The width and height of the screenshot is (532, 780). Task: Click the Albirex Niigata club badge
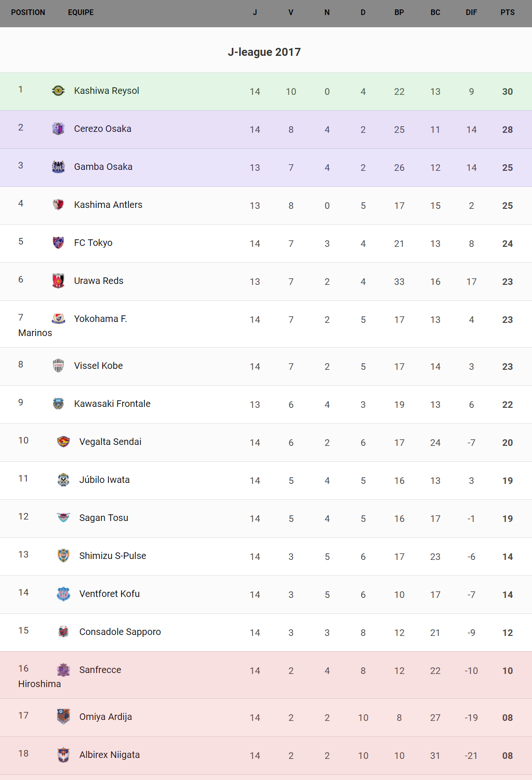point(63,755)
